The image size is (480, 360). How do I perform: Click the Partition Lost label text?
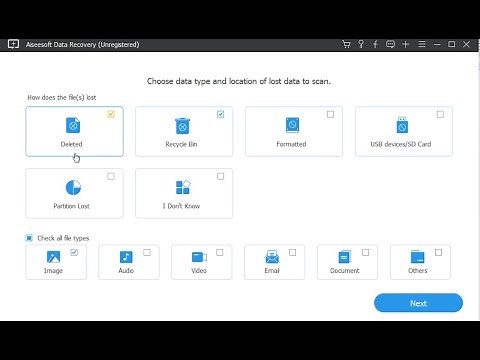[71, 206]
